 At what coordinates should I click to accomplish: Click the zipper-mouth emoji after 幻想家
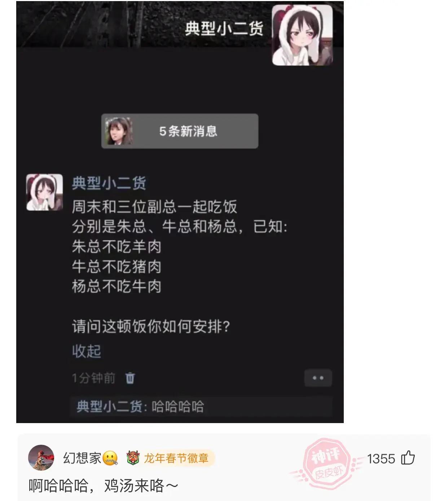[110, 458]
